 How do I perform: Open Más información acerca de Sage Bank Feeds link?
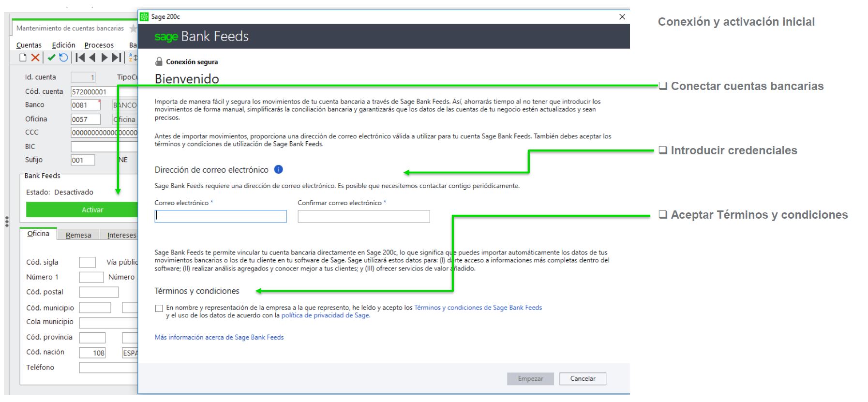point(219,338)
